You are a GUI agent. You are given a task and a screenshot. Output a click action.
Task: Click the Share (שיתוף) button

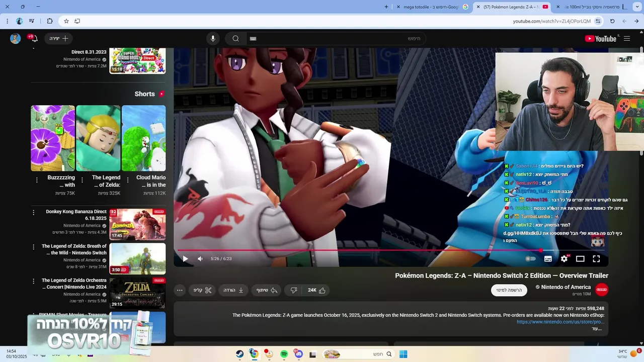[267, 290]
